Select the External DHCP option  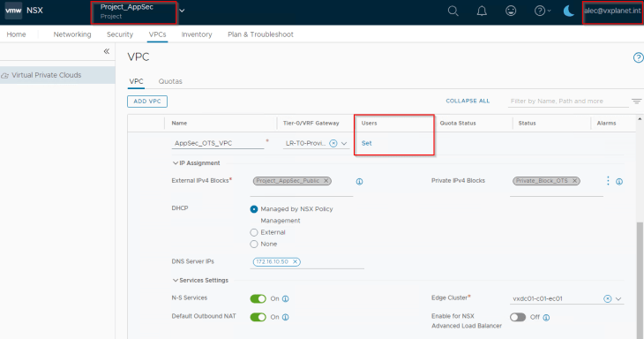(x=254, y=232)
